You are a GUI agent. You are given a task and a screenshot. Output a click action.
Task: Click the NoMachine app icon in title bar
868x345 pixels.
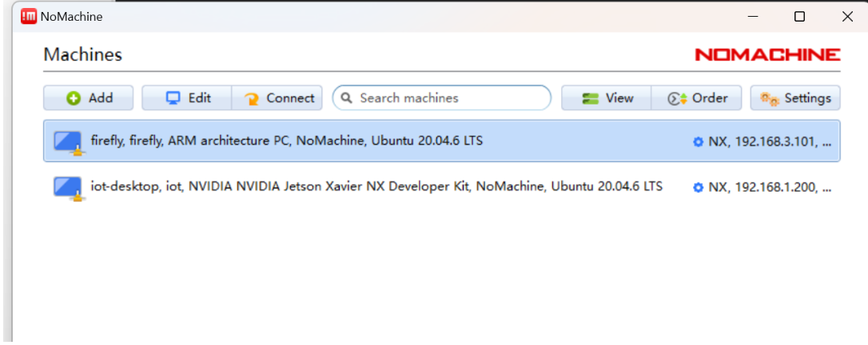[x=29, y=16]
